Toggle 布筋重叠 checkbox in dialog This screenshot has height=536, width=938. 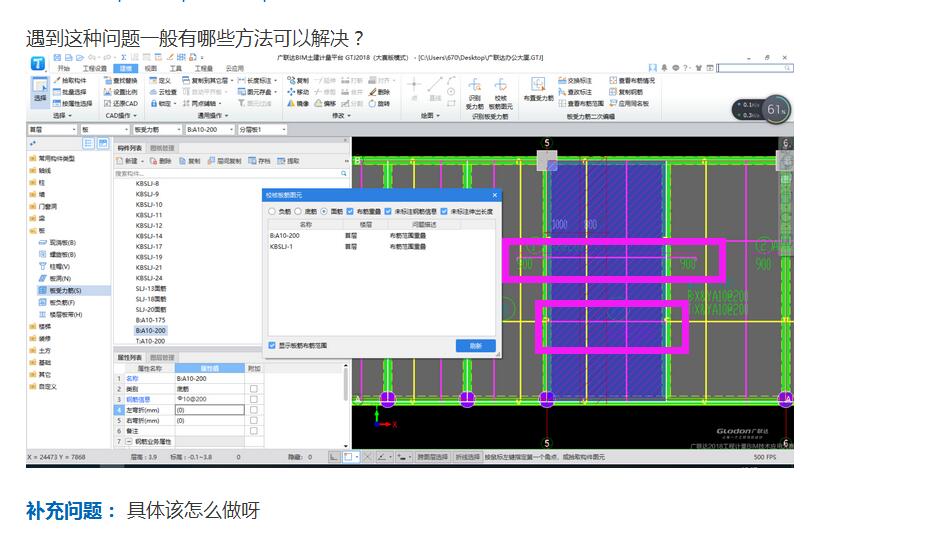pos(350,211)
